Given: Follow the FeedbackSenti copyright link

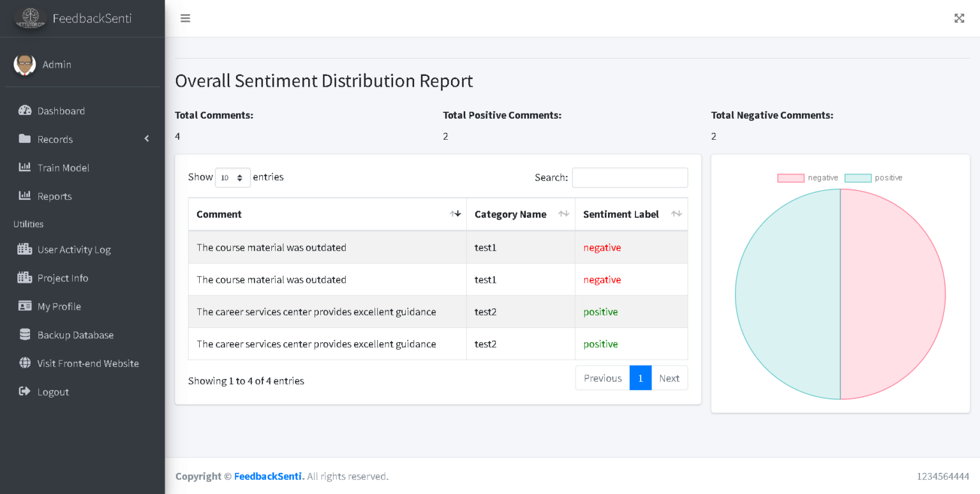Looking at the screenshot, I should point(268,476).
